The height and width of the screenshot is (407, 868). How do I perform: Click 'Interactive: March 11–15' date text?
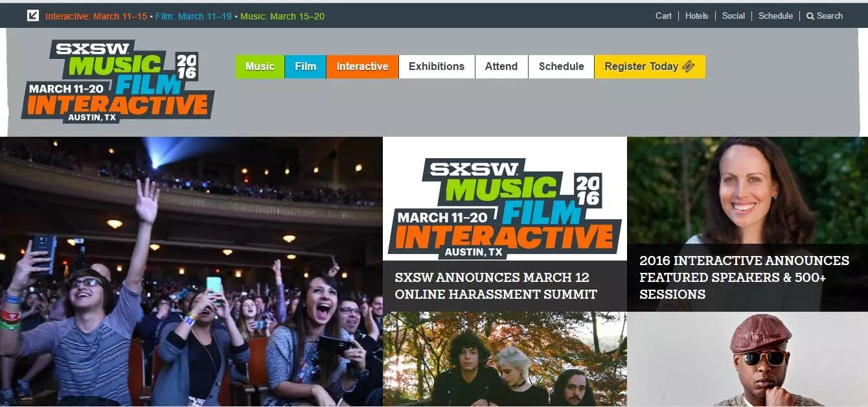(x=96, y=16)
